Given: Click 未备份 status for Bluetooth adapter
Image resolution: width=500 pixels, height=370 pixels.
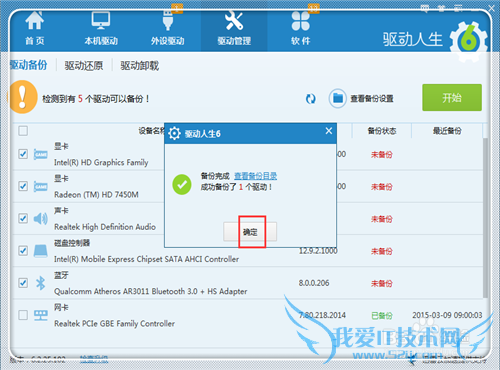Looking at the screenshot, I should tap(382, 283).
